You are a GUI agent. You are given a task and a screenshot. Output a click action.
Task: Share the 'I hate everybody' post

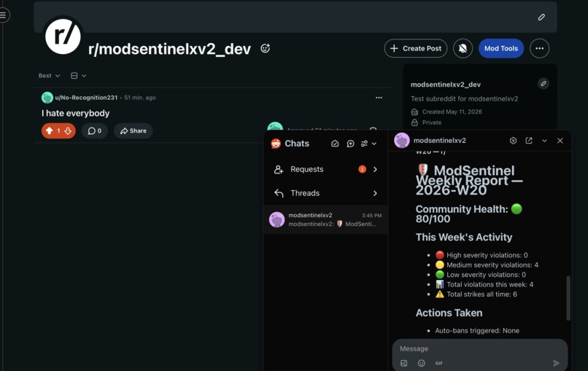133,130
